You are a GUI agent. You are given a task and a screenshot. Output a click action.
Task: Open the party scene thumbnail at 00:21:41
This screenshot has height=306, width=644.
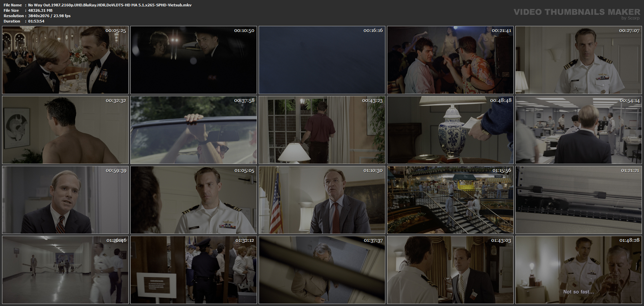click(450, 60)
